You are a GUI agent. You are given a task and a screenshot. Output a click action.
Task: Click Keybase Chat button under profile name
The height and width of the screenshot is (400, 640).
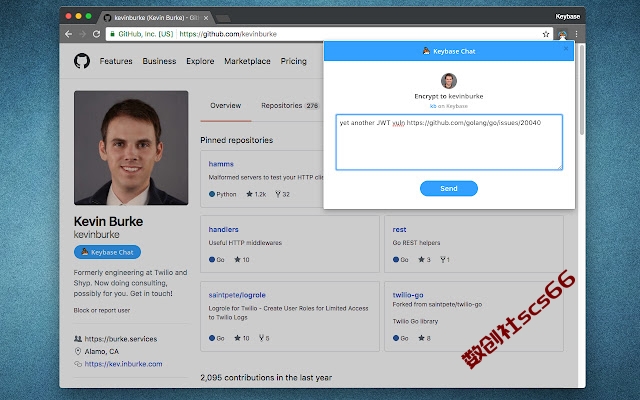tap(107, 252)
